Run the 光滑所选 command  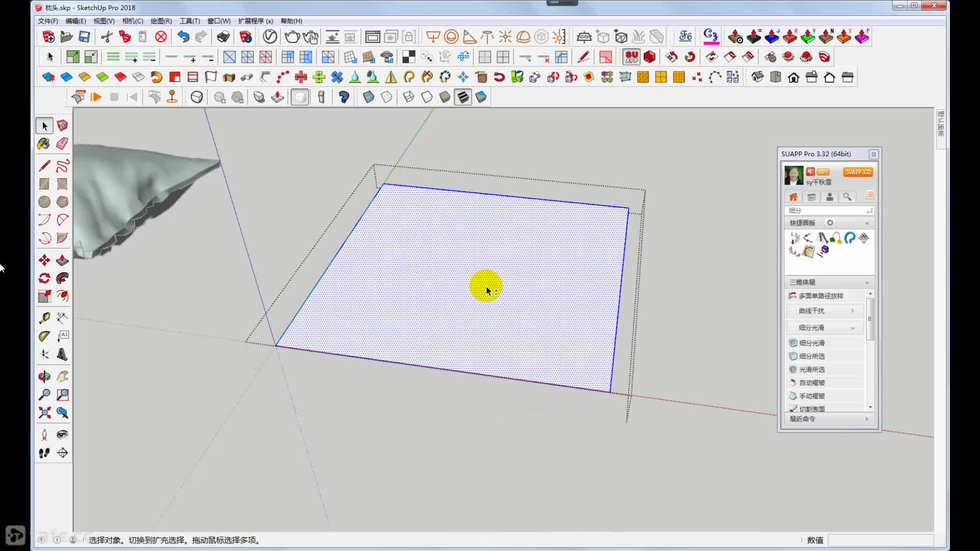[825, 369]
